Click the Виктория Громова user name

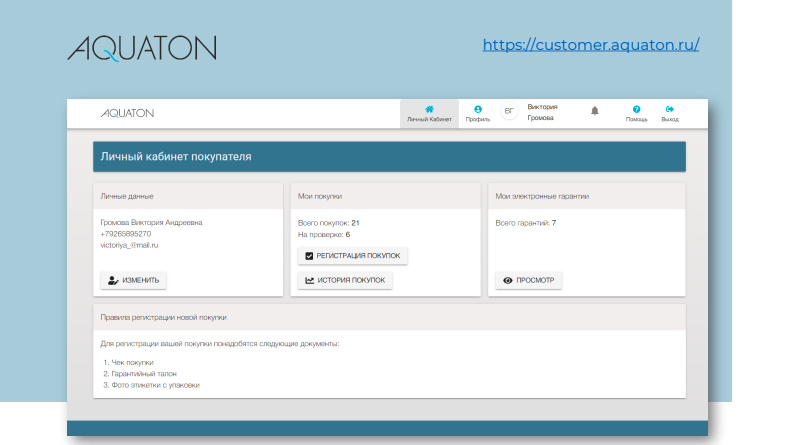542,112
